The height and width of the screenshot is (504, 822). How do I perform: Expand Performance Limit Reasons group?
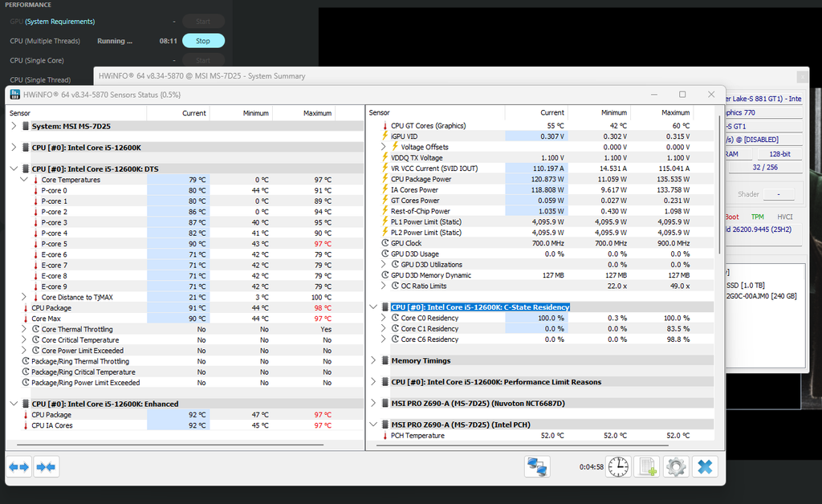373,382
